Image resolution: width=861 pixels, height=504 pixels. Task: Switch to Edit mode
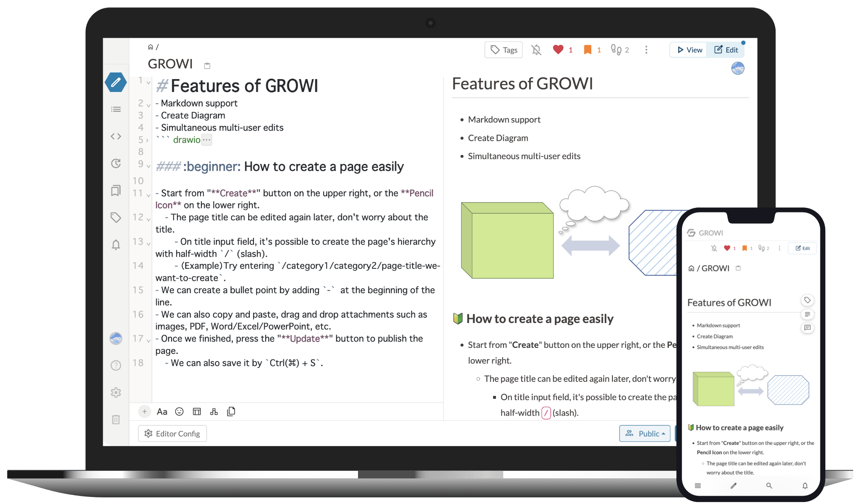[x=726, y=50]
